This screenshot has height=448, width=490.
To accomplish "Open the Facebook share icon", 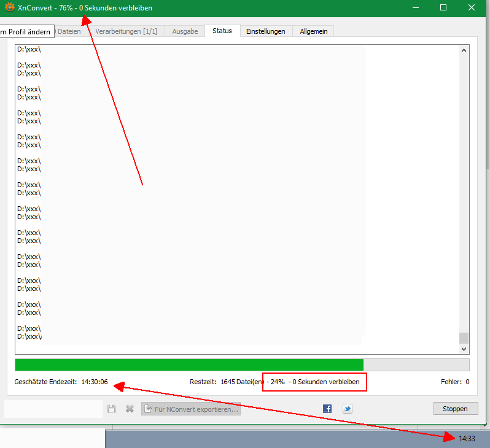I will [x=327, y=409].
